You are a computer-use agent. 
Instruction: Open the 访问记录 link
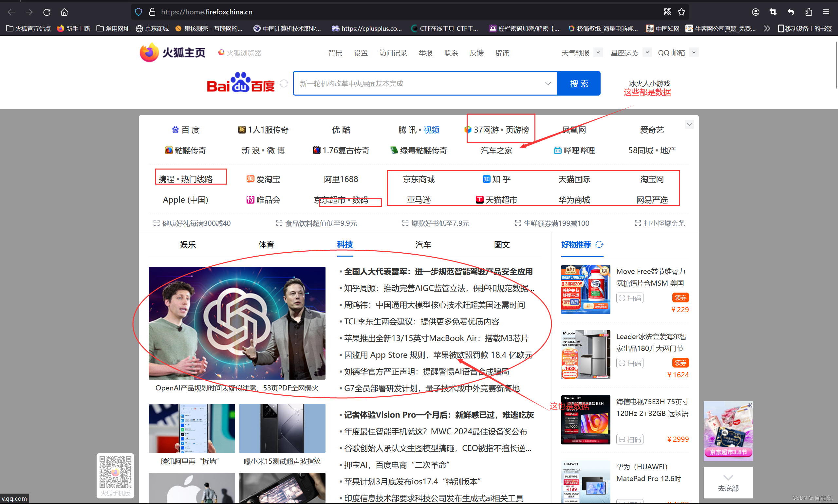click(393, 53)
